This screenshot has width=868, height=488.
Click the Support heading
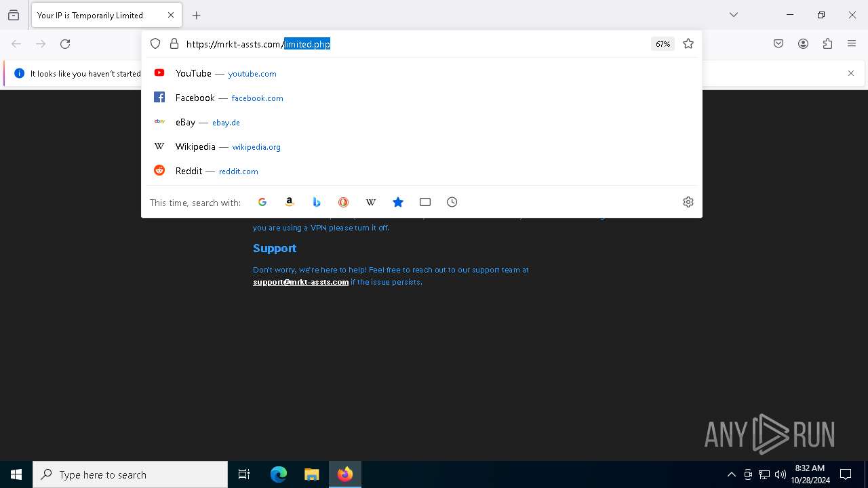pyautogui.click(x=275, y=248)
